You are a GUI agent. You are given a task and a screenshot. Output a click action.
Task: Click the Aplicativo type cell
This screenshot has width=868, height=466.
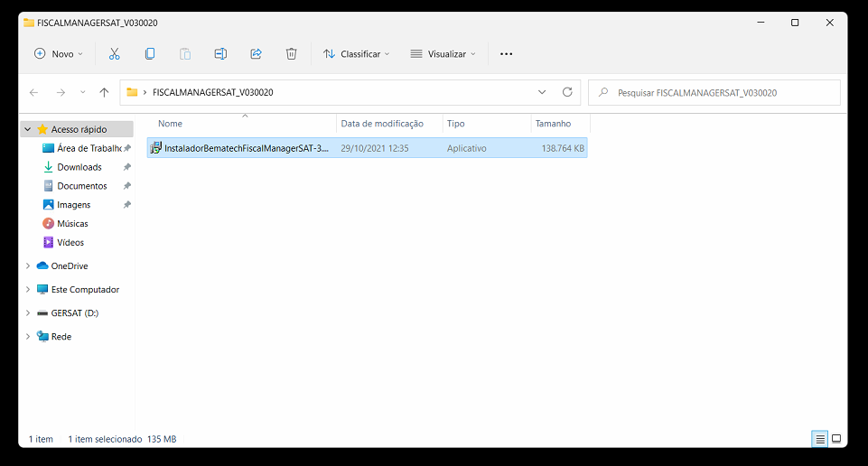(467, 148)
